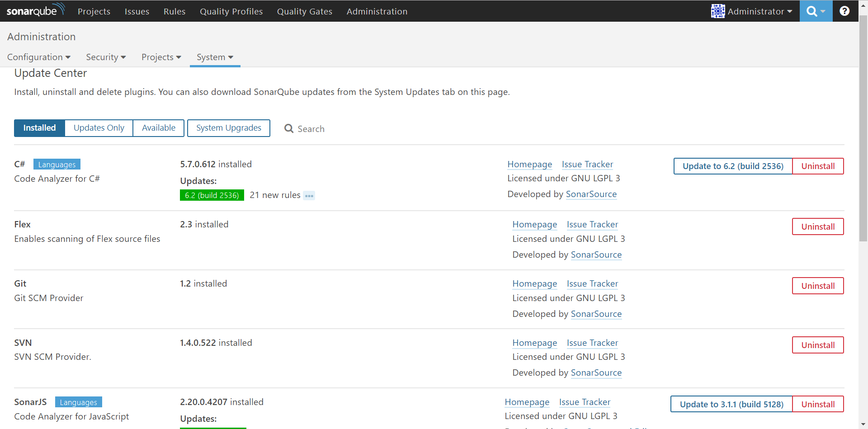Uninstall the Flex plugin
This screenshot has width=868, height=429.
click(x=818, y=226)
